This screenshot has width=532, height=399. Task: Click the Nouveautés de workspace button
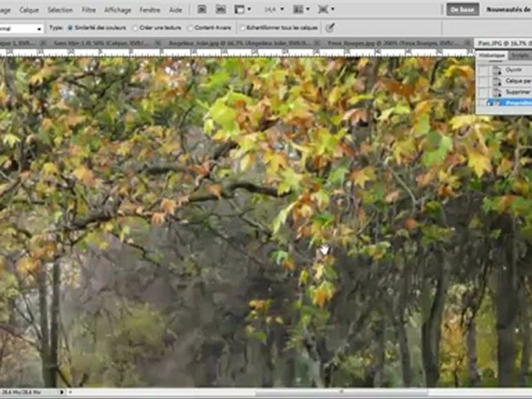[x=508, y=10]
